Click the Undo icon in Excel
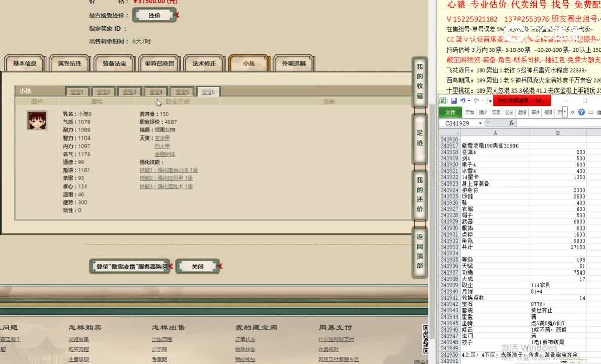 [x=463, y=101]
